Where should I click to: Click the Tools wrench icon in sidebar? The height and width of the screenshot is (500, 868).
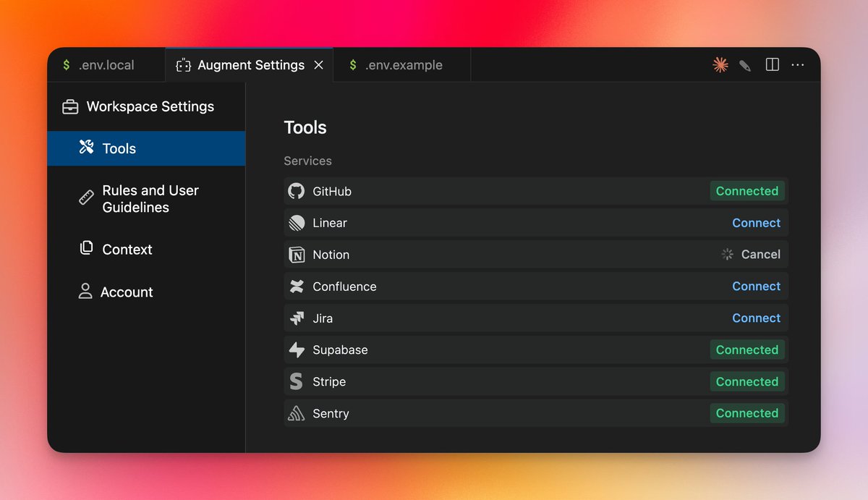click(x=86, y=148)
